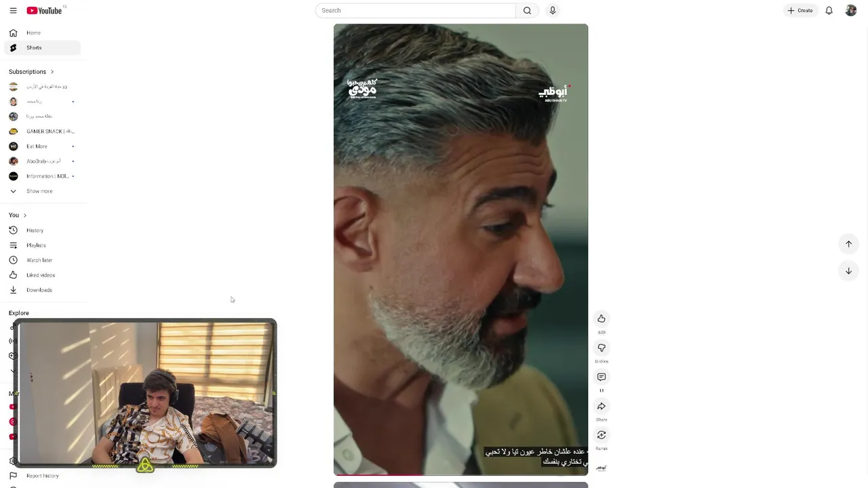This screenshot has height=488, width=868.
Task: Like this Short
Action: click(x=601, y=319)
